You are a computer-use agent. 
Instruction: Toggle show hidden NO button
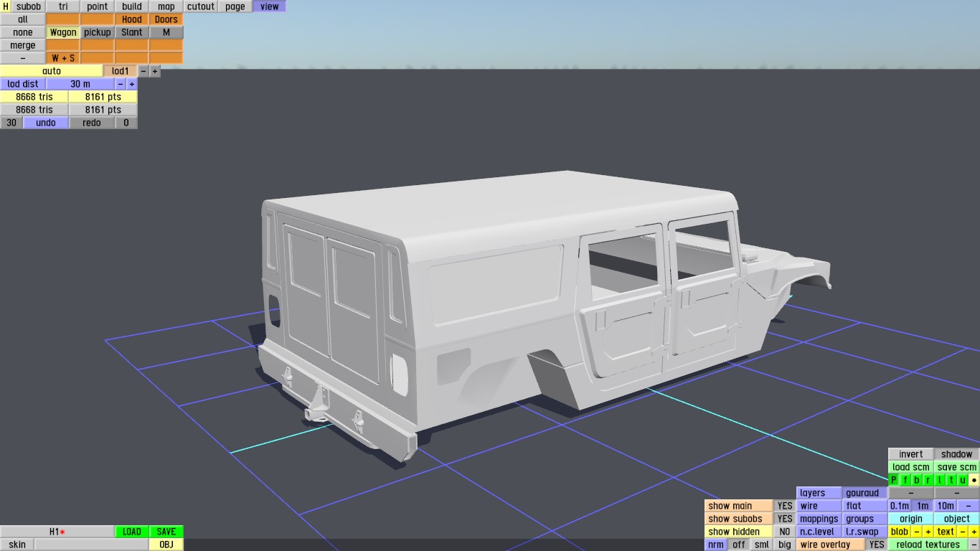[785, 532]
